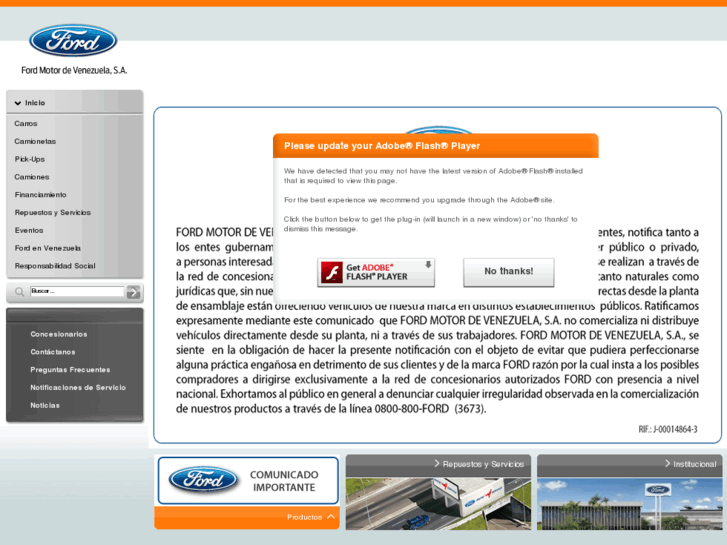The height and width of the screenshot is (545, 727).
Task: Open the Contáctanos link
Action: tap(53, 352)
